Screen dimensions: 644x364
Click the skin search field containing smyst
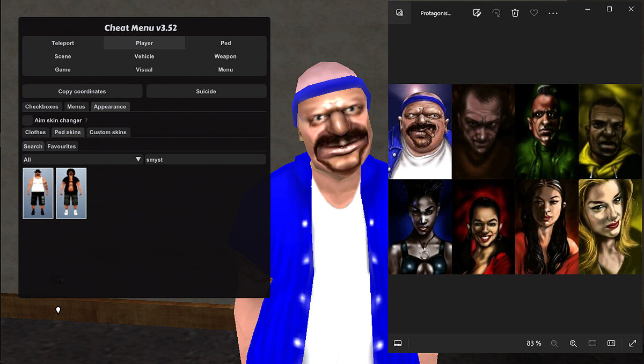(x=206, y=159)
